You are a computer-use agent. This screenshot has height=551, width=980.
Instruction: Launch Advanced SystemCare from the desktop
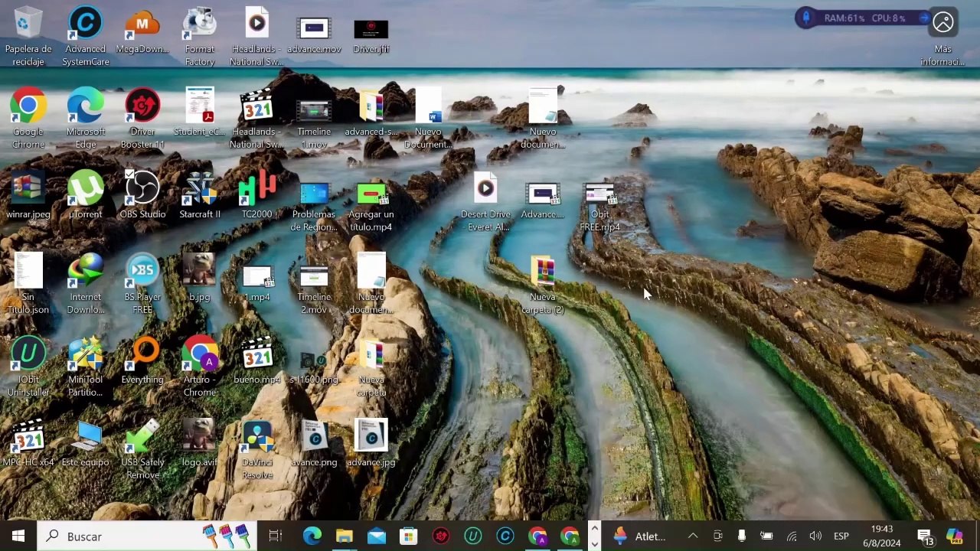pyautogui.click(x=85, y=36)
